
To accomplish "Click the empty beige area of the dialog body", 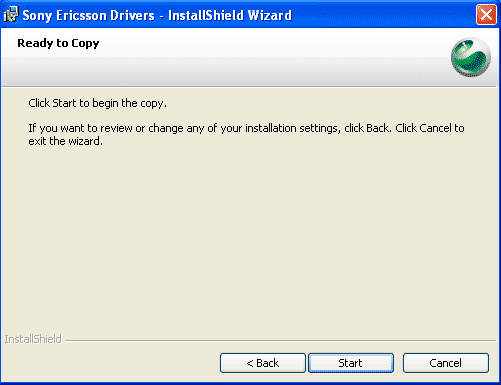I will point(248,233).
